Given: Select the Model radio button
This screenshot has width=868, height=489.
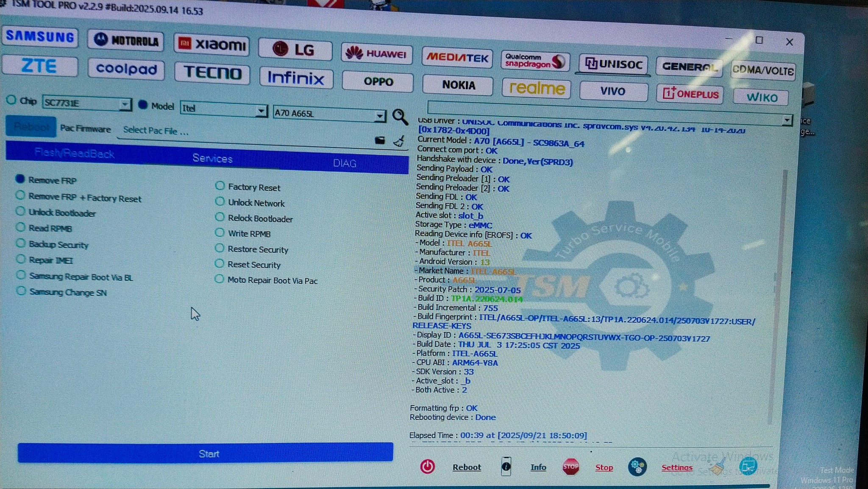Looking at the screenshot, I should coord(143,105).
